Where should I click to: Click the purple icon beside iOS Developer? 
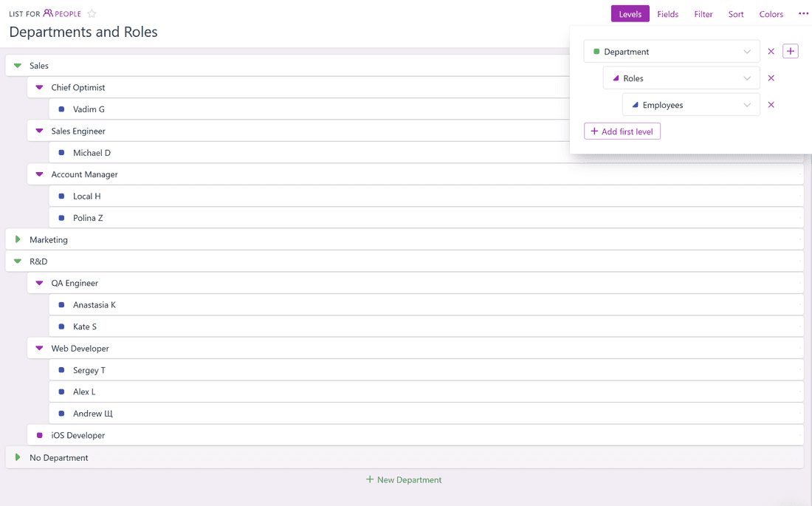[x=40, y=435]
